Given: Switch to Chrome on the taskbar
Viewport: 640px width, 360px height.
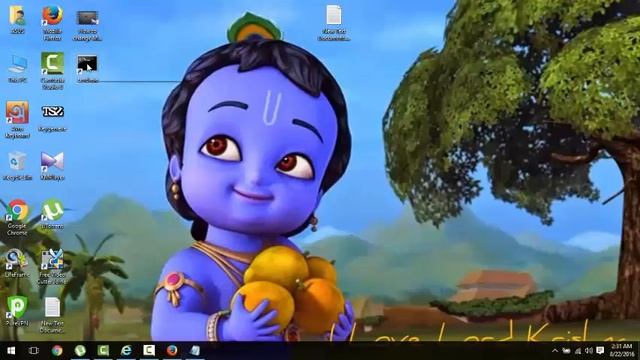Looking at the screenshot, I should pos(57,351).
